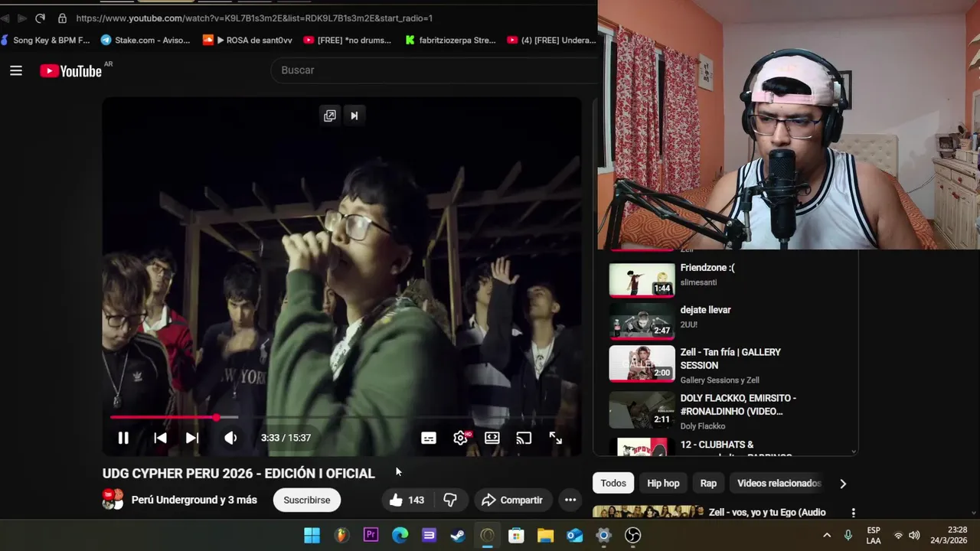Open the Zell - Tan fría GALLERY SESSION thumbnail
Viewport: 980px width, 551px height.
[x=642, y=364]
